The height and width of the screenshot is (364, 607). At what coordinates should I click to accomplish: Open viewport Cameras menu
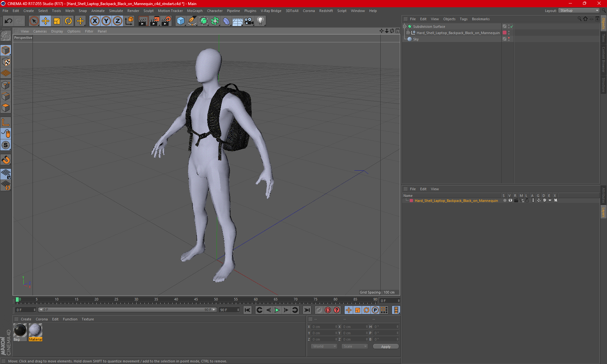40,31
